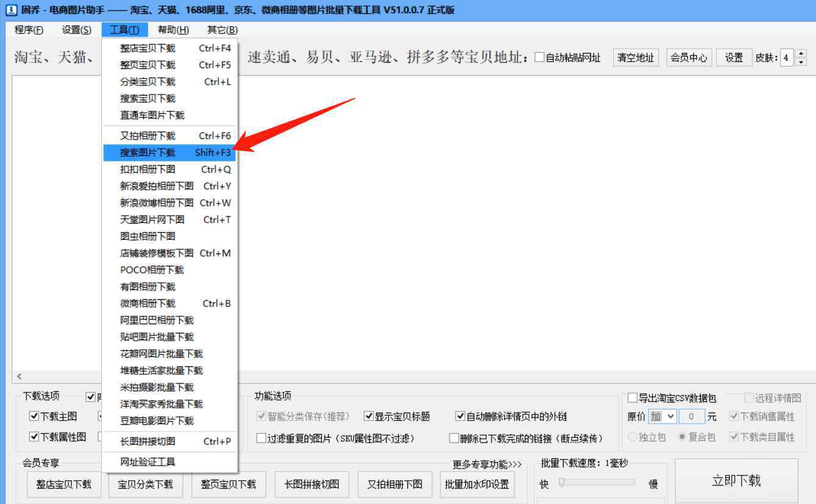The height and width of the screenshot is (504, 816).
Task: Increase the 皮肤 number with up arrow
Action: point(801,54)
